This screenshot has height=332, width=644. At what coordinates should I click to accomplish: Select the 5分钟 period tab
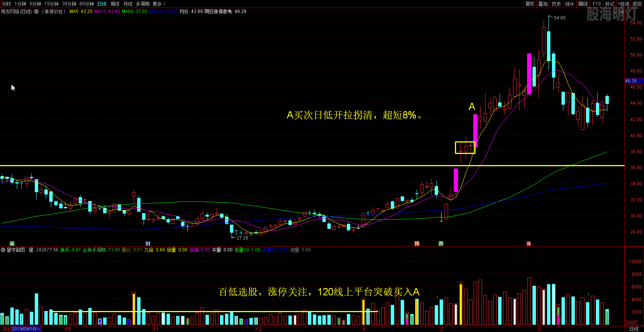pos(35,4)
